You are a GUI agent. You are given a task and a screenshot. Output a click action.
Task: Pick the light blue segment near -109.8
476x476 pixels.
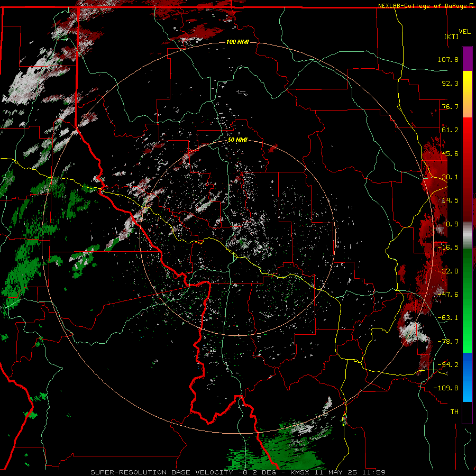(x=467, y=390)
